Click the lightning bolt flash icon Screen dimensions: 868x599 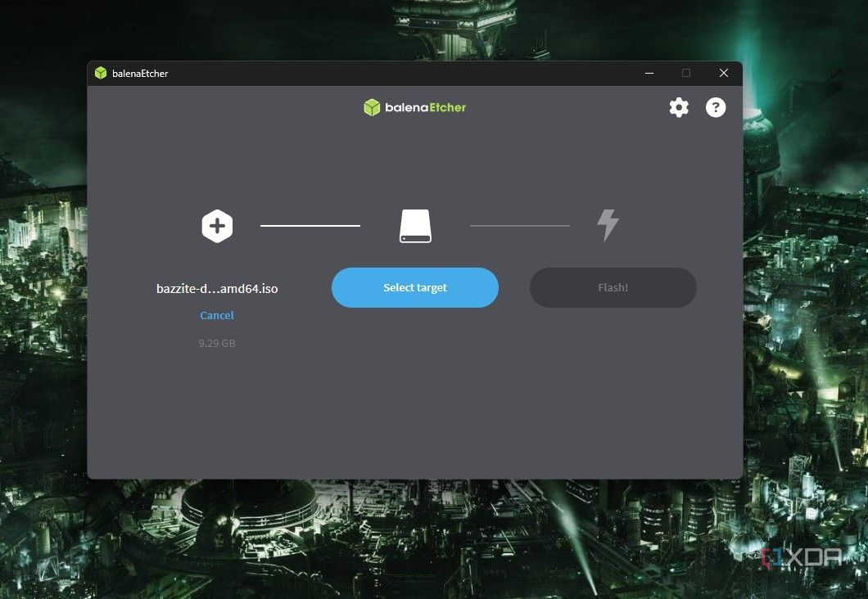point(608,225)
